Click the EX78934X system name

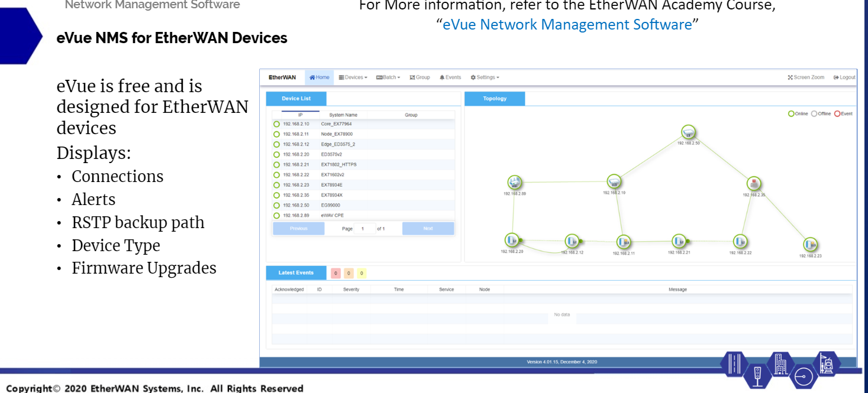coord(331,195)
